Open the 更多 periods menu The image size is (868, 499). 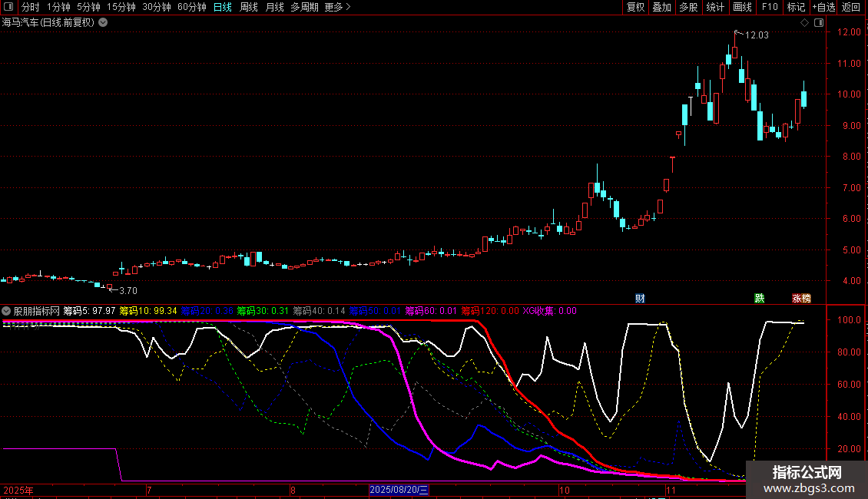pyautogui.click(x=337, y=8)
